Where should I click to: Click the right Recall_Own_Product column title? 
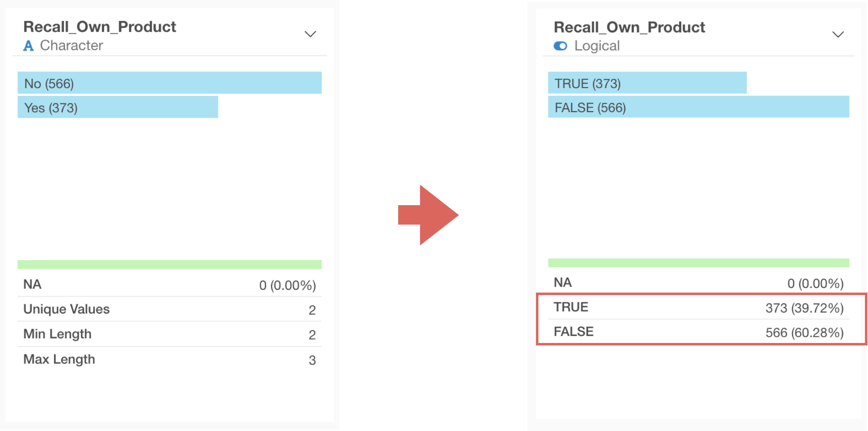629,27
